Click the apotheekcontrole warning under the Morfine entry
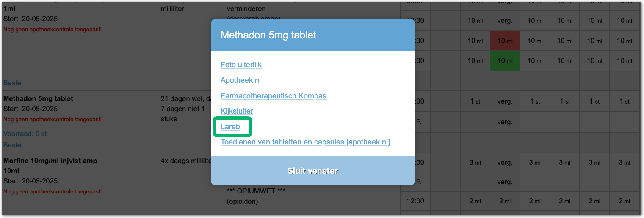Screen dimensions: 644x218 [53, 191]
